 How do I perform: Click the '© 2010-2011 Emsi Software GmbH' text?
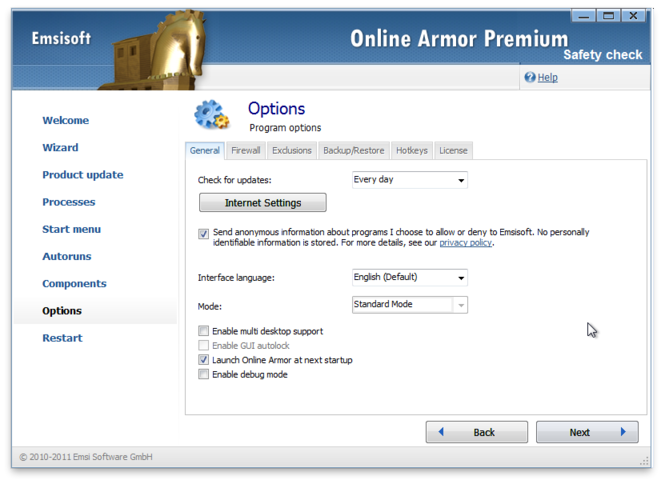coord(86,457)
